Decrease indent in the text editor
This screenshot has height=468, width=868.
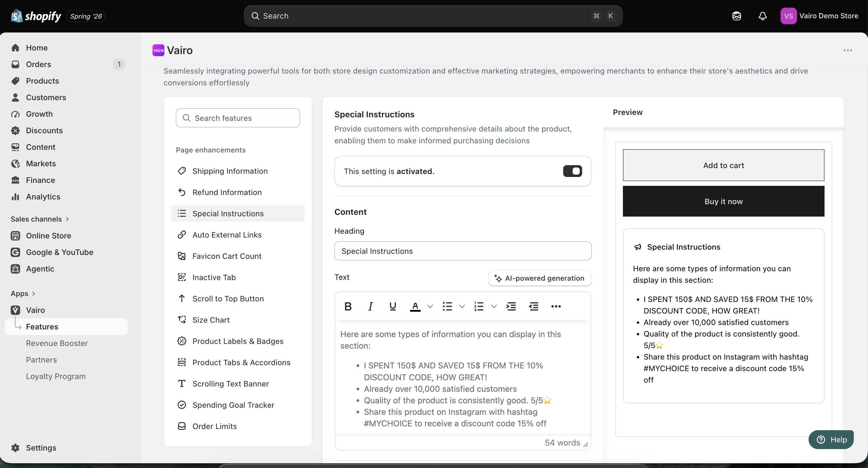(x=533, y=306)
